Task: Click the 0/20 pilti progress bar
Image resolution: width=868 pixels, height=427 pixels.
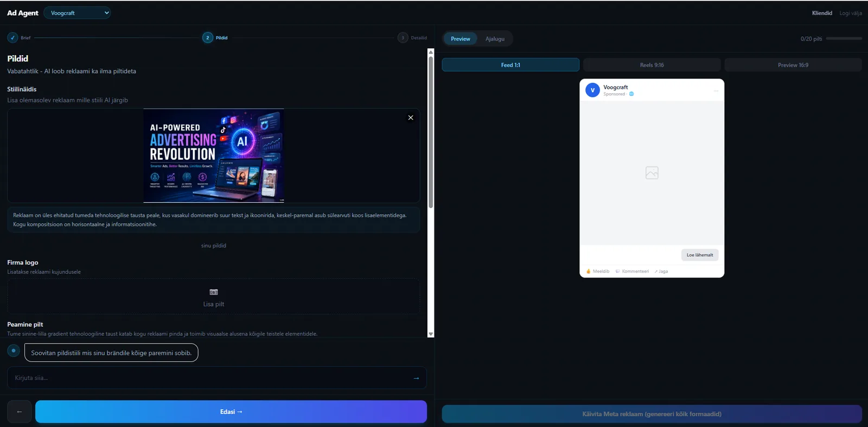Action: pos(844,38)
